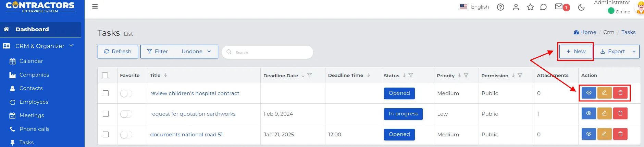
Task: Toggle favorite for review children's hospital contract
Action: coord(126,93)
